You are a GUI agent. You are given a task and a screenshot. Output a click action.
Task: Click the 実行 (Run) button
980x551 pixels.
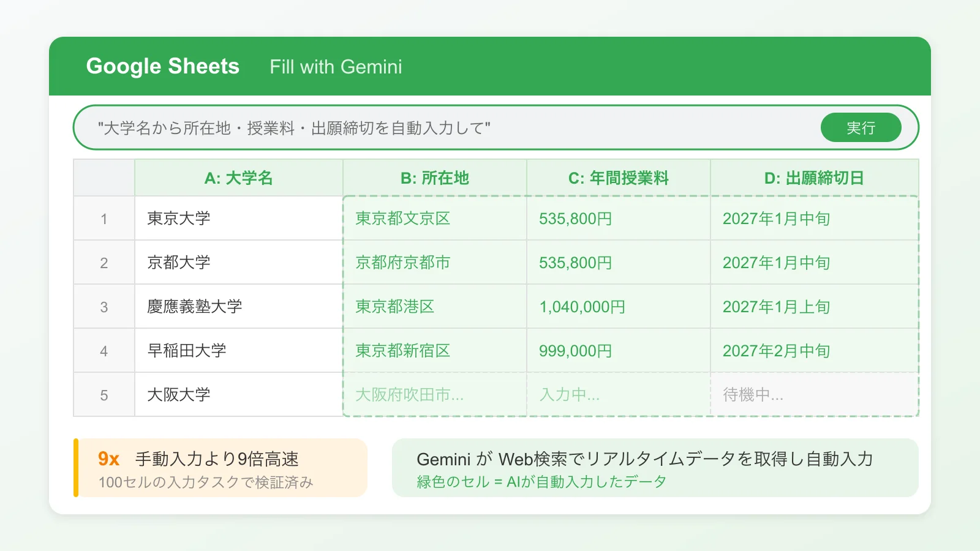(861, 127)
